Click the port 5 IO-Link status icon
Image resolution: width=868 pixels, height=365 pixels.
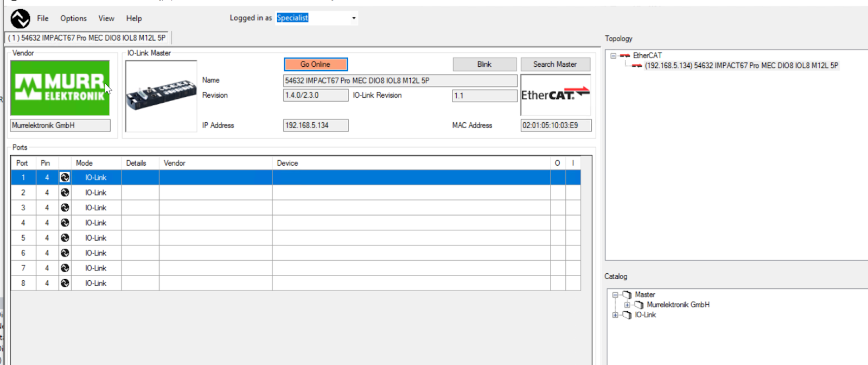click(x=65, y=238)
